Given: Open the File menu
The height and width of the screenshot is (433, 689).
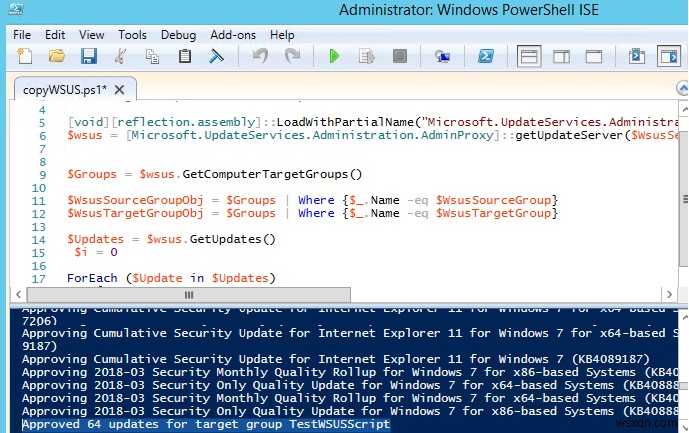Looking at the screenshot, I should pyautogui.click(x=22, y=35).
